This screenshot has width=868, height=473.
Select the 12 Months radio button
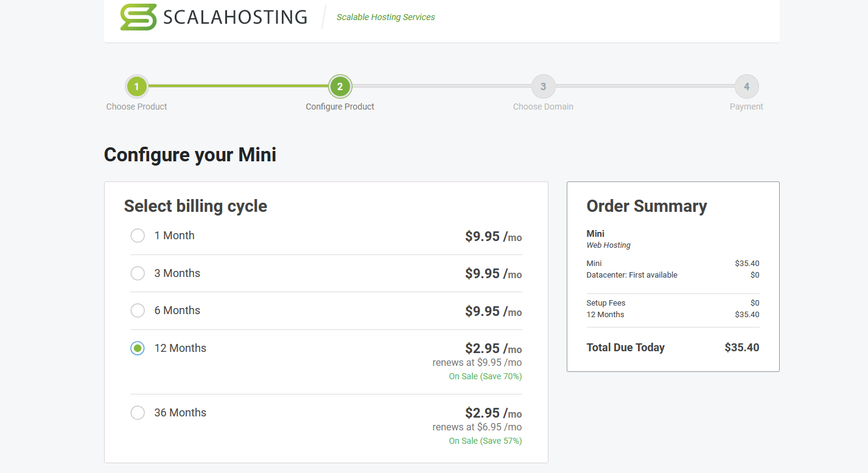click(138, 348)
